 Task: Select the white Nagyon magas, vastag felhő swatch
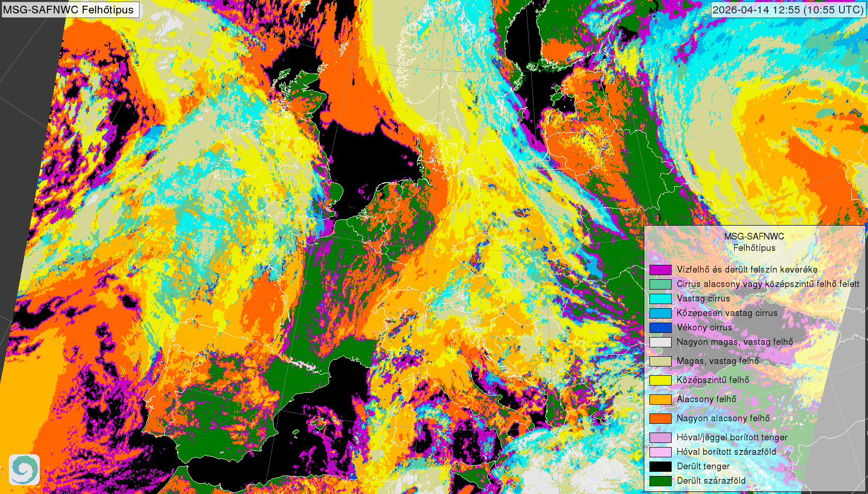click(660, 342)
